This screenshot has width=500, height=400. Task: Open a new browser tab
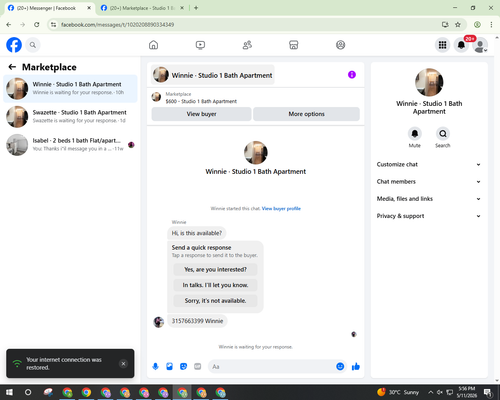coord(196,8)
